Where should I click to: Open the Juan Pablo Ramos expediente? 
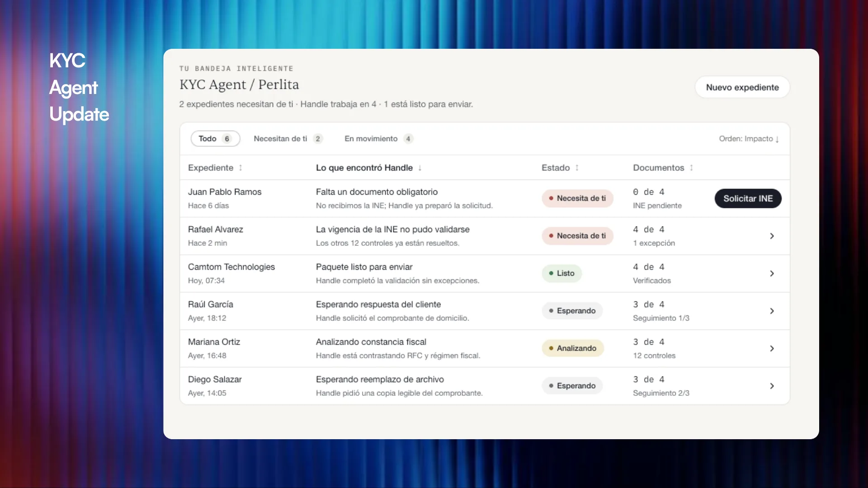point(225,192)
